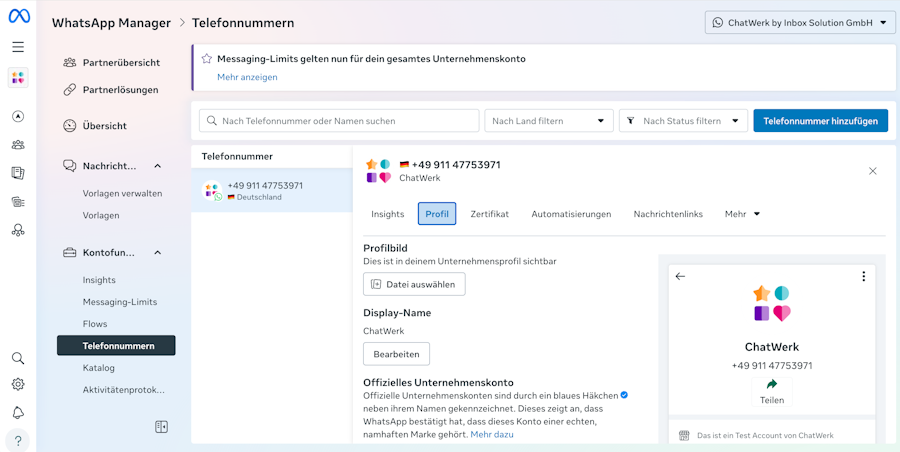Click the back arrow in profile preview
This screenshot has width=900, height=452.
pyautogui.click(x=681, y=276)
